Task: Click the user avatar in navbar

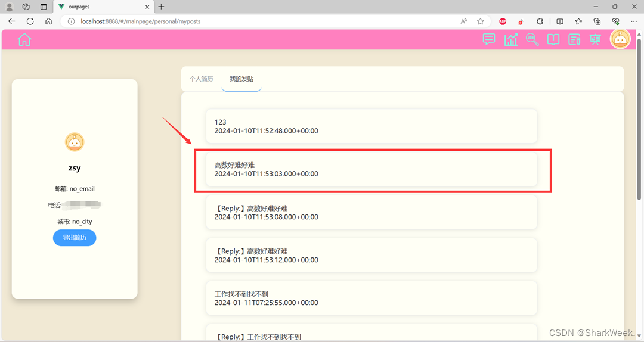Action: pos(620,39)
